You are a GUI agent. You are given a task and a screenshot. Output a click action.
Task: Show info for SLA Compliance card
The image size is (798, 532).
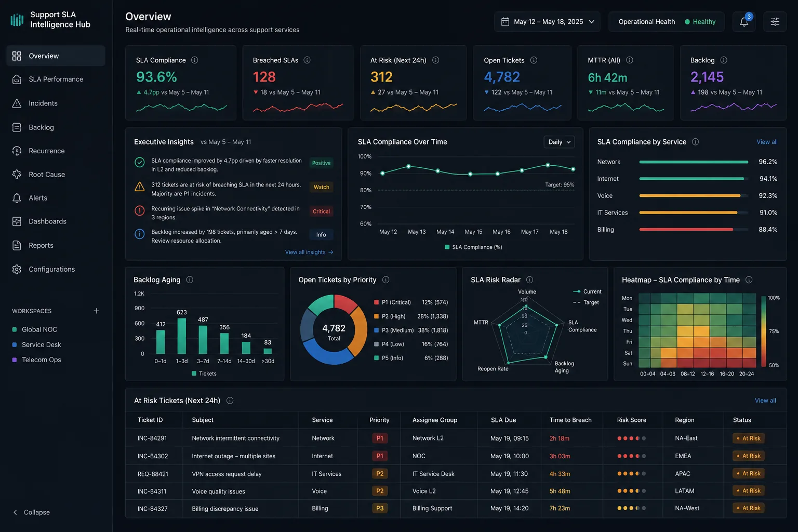(x=195, y=60)
